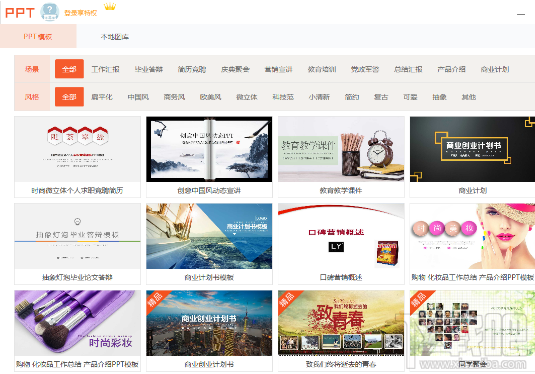The image size is (535, 374).
Task: Open the red hexagon resume template
Action: coord(77,149)
